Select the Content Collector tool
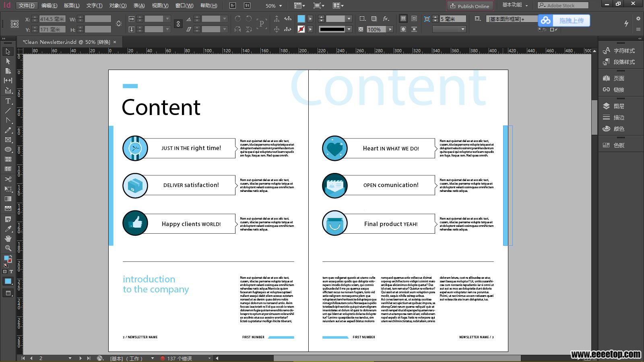 coord(8,90)
